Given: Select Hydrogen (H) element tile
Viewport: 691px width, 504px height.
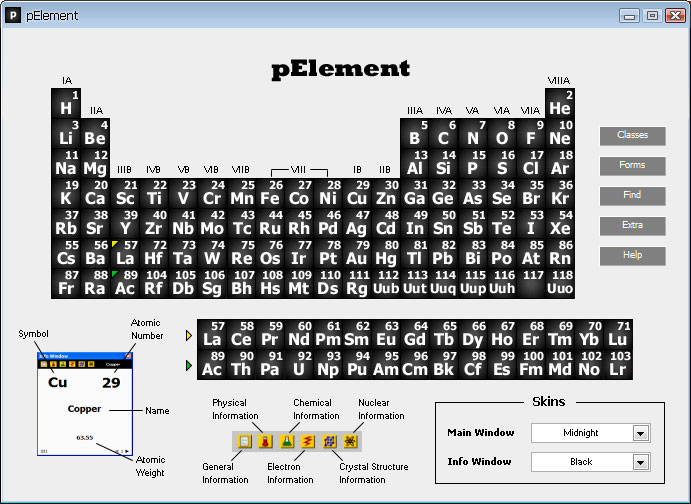Looking at the screenshot, I should click(x=66, y=103).
